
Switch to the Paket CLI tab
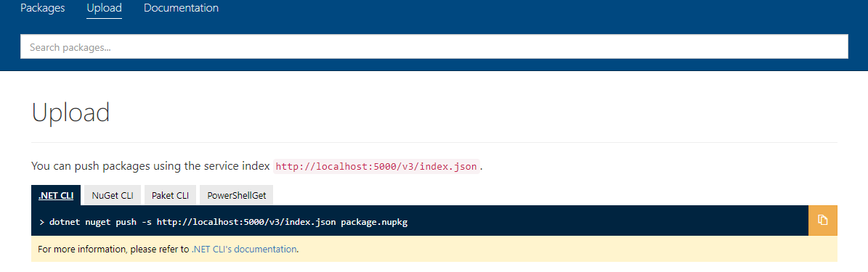point(171,195)
